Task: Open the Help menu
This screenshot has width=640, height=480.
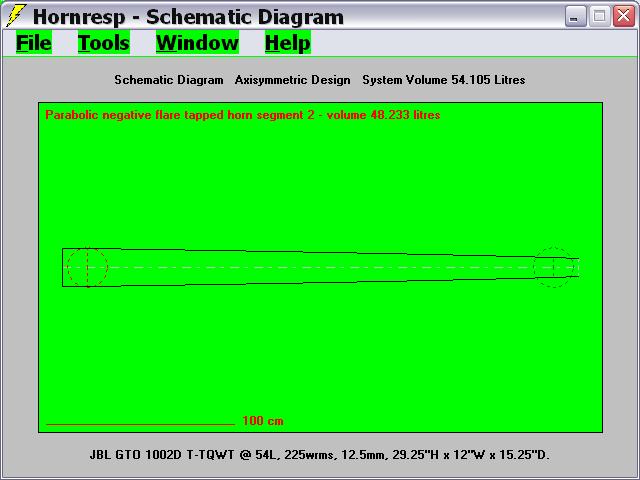Action: coord(288,42)
